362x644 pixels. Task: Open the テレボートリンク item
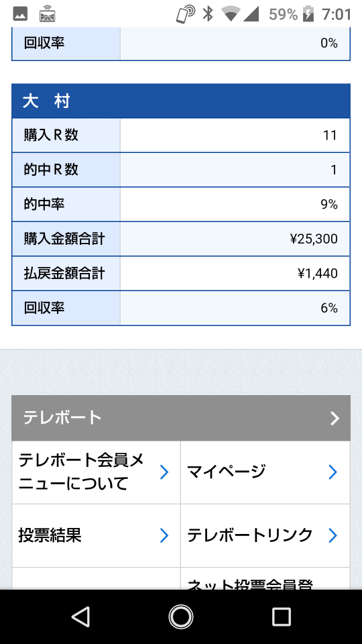265,535
